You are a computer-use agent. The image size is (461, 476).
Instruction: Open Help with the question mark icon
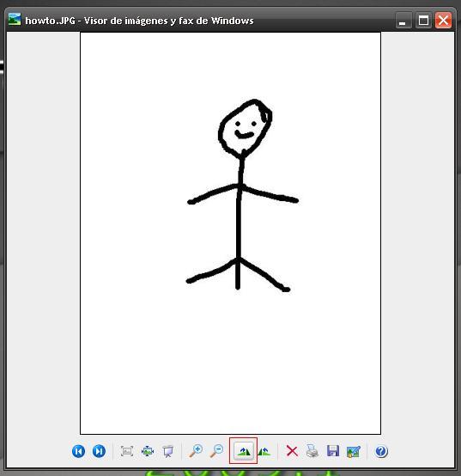pos(381,451)
